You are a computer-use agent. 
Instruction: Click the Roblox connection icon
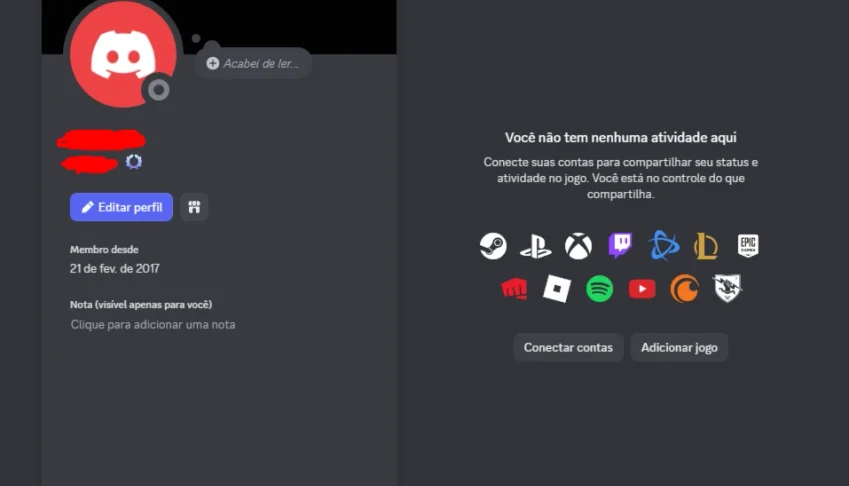click(557, 288)
